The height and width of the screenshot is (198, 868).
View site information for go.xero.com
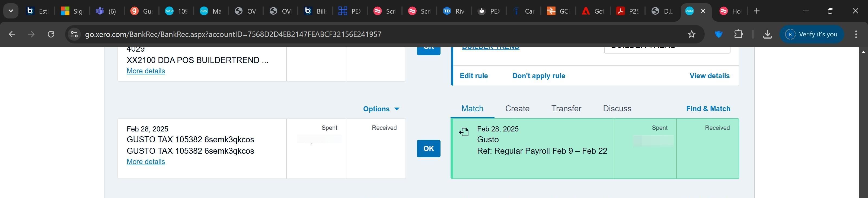click(74, 34)
